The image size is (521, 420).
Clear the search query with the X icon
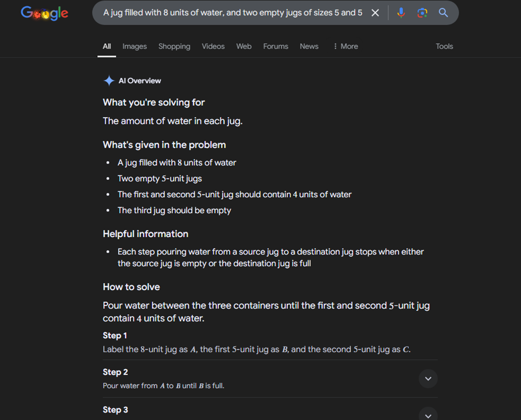(x=375, y=12)
